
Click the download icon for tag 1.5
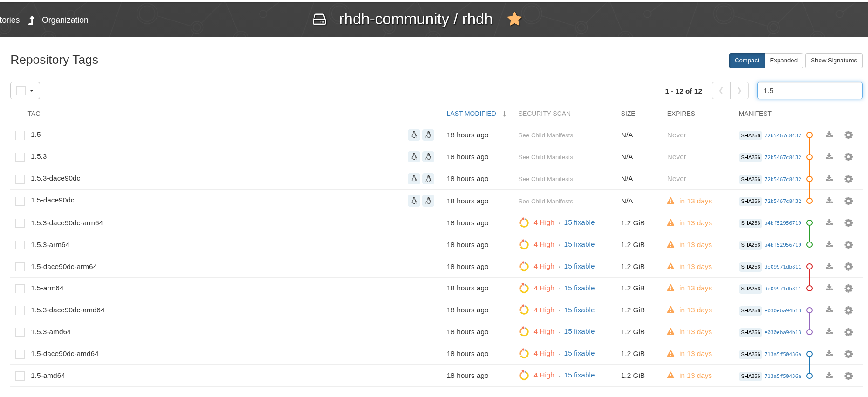click(x=829, y=135)
